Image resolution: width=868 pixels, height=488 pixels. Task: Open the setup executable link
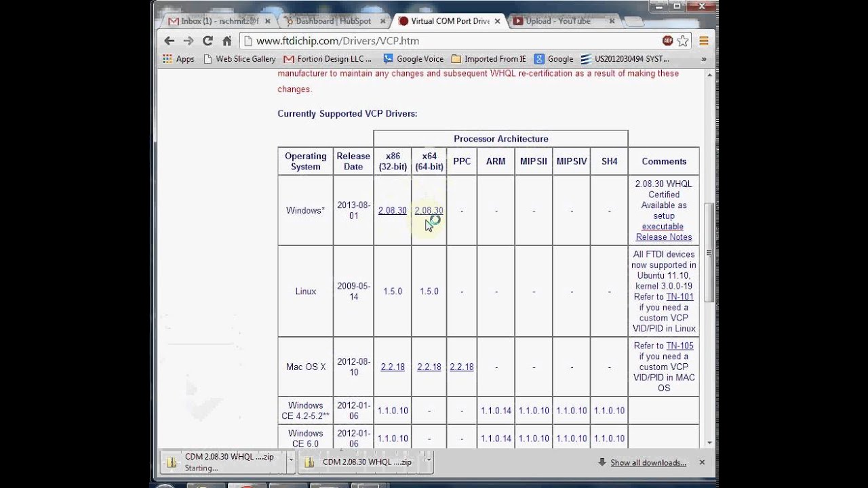(663, 226)
